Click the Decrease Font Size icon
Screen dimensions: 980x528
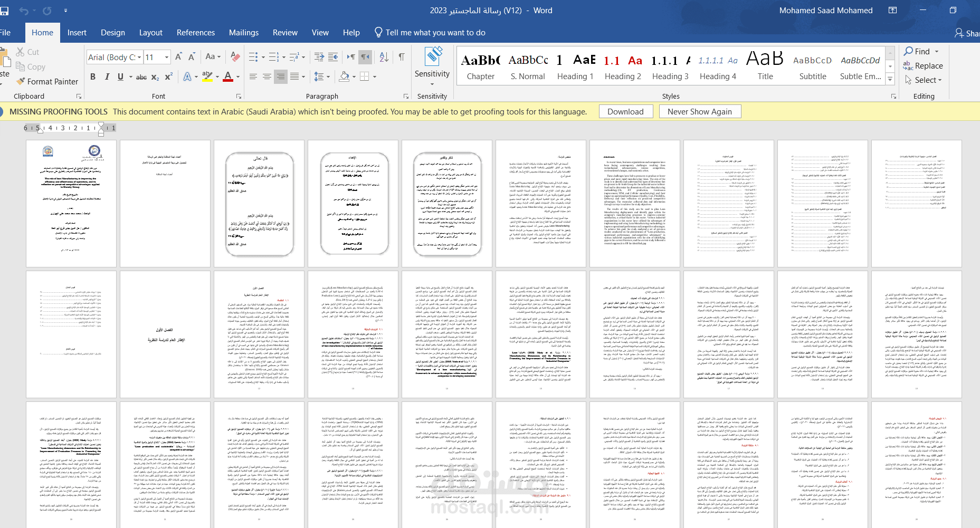coord(192,57)
